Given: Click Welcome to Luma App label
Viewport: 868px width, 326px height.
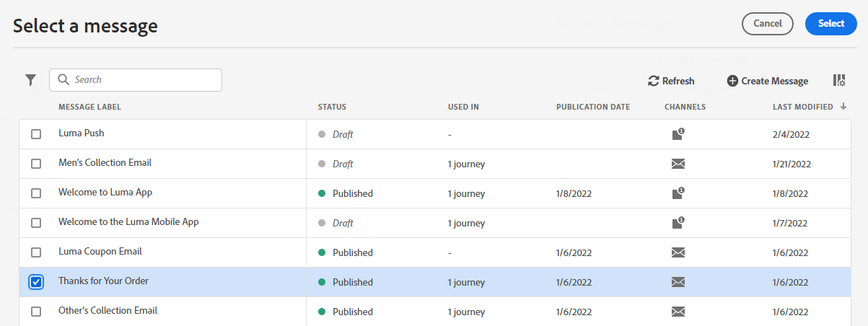Looking at the screenshot, I should click(105, 193).
